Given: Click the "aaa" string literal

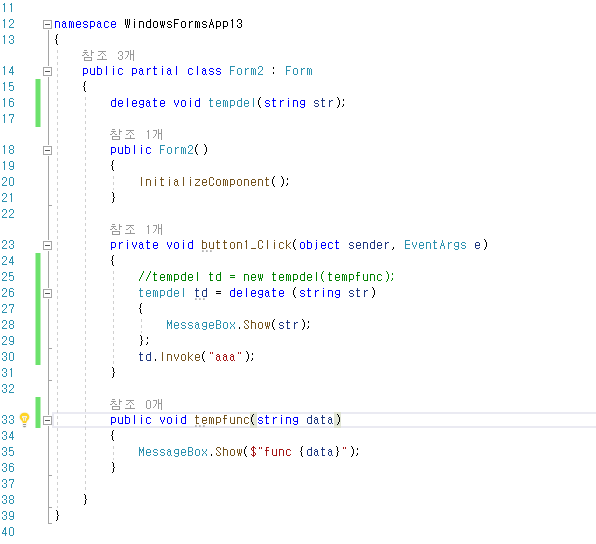Looking at the screenshot, I should point(225,357).
